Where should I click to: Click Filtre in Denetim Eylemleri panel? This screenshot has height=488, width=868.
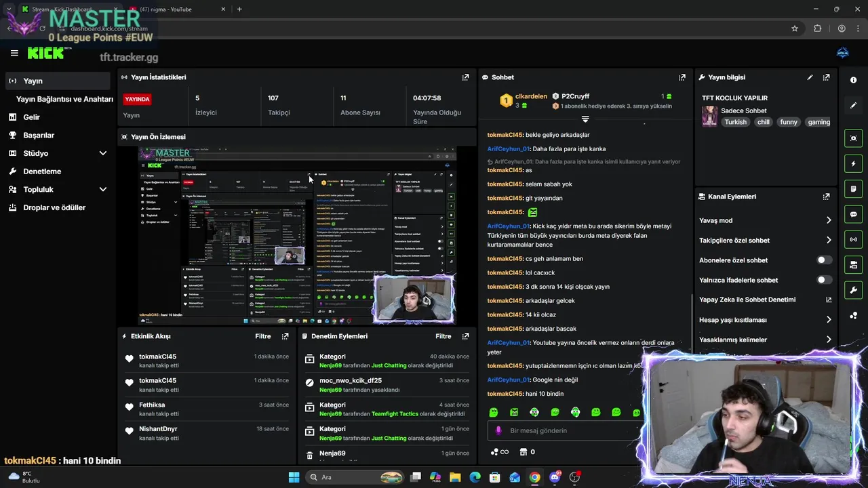coord(443,336)
